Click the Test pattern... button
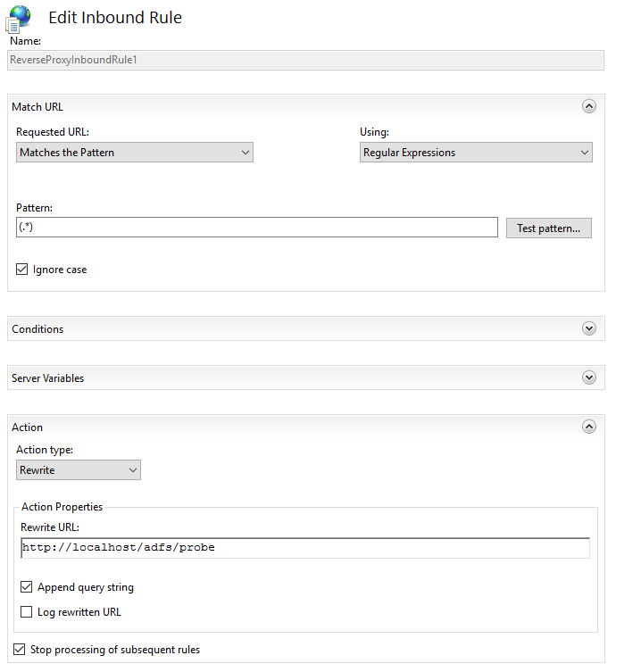Image resolution: width=641 pixels, height=672 pixels. 548,228
